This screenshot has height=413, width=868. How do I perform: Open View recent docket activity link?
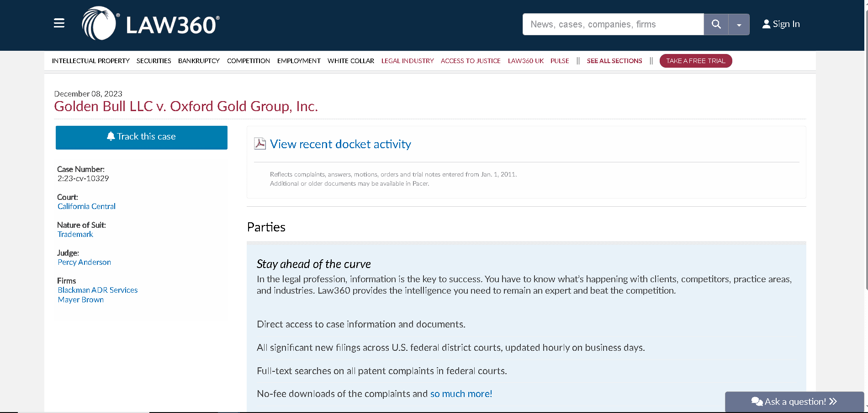[340, 144]
